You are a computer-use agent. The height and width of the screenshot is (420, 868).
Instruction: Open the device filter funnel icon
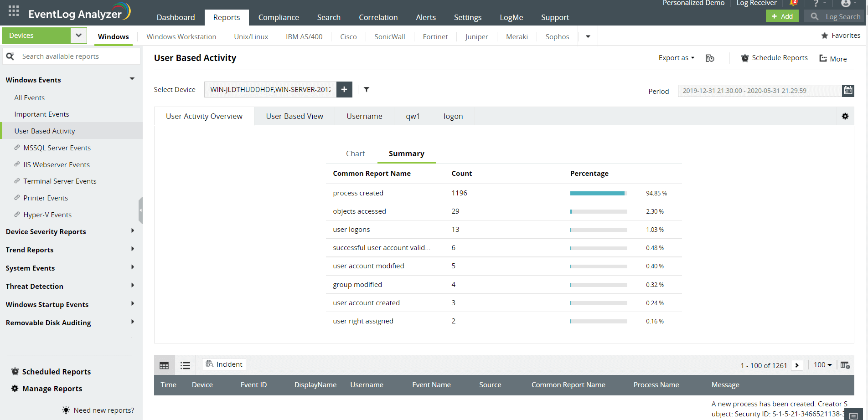pos(367,89)
